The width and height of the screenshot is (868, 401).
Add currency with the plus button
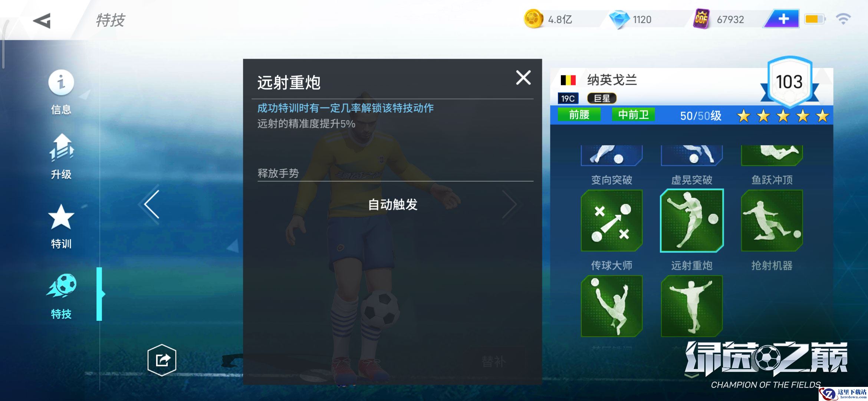click(782, 19)
